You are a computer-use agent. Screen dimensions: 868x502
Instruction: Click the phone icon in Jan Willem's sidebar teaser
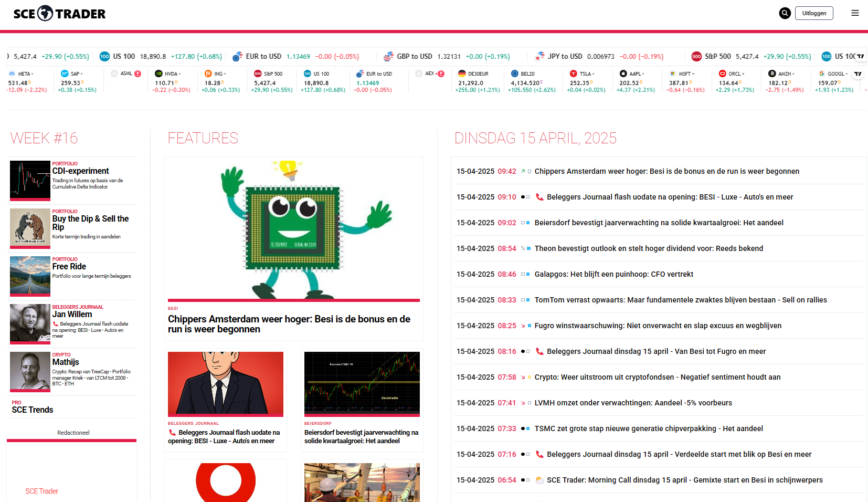point(55,324)
